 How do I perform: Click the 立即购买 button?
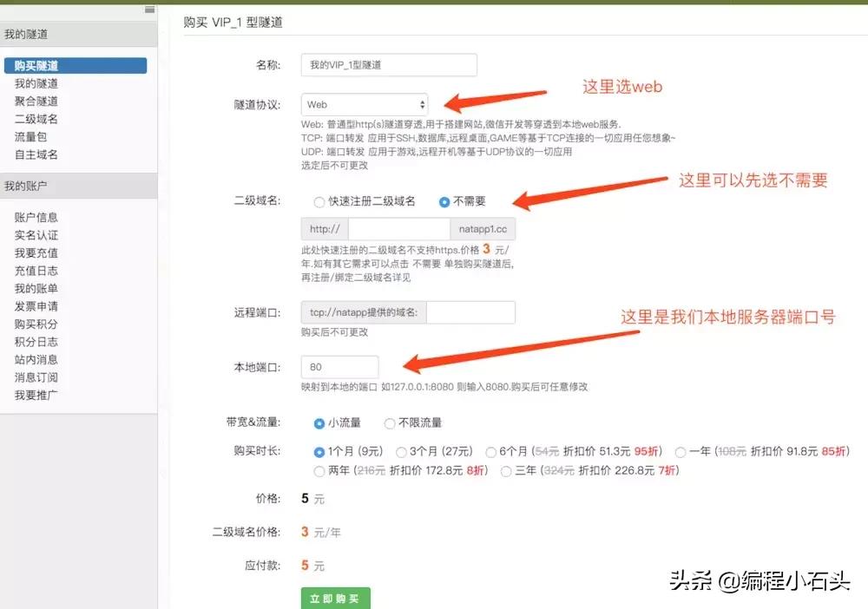[335, 598]
